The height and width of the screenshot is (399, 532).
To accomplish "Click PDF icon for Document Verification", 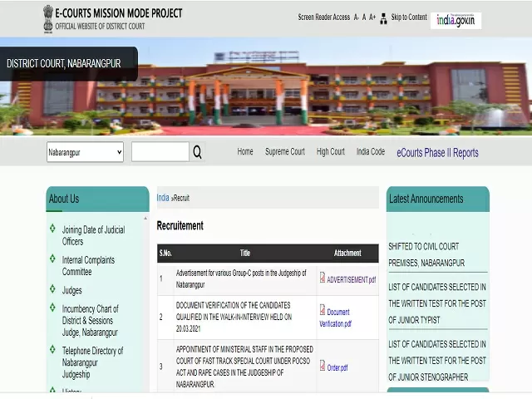I will pyautogui.click(x=323, y=310).
